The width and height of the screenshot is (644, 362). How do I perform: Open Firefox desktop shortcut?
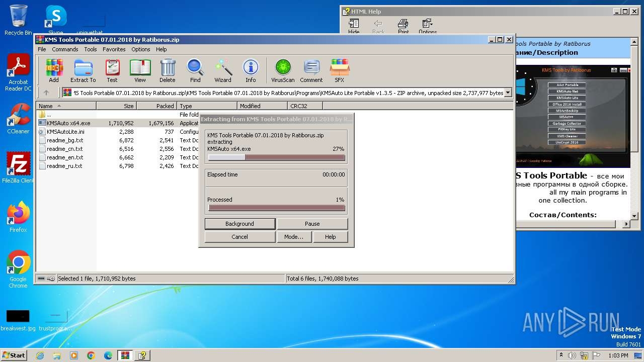point(18,217)
